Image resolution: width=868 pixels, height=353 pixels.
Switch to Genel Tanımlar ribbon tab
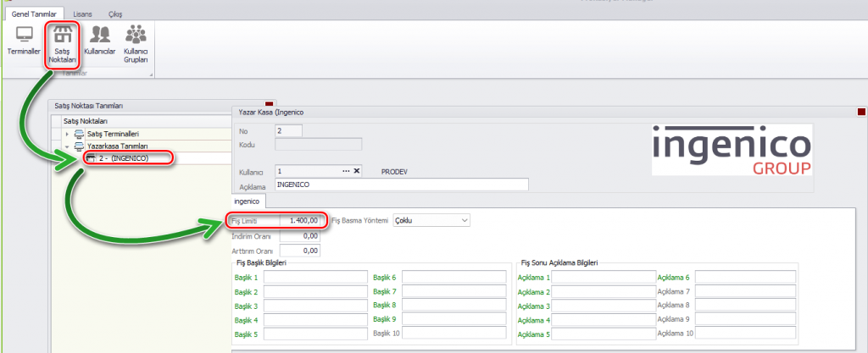[34, 14]
